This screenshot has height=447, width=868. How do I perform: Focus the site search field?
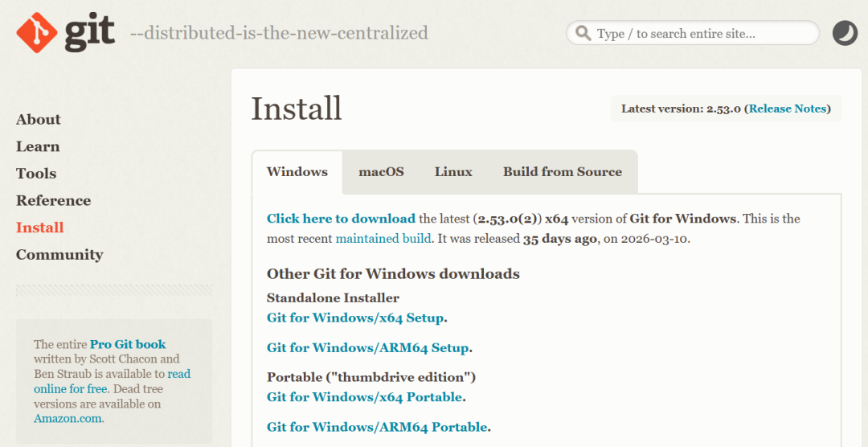pyautogui.click(x=693, y=33)
